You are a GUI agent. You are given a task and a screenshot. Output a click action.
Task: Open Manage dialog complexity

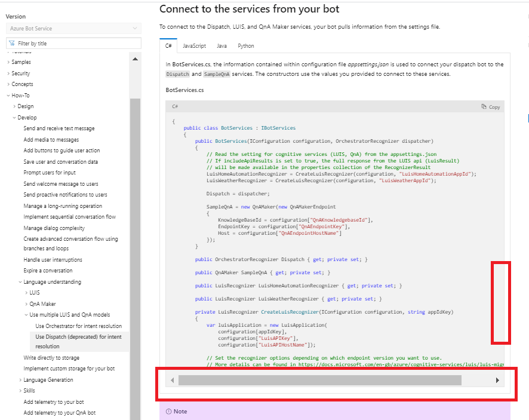click(x=54, y=228)
